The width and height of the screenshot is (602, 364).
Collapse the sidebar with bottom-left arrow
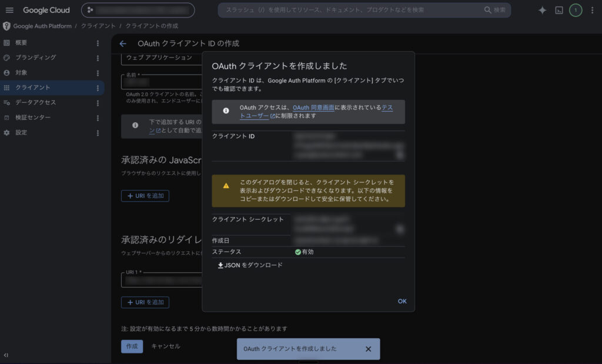pos(6,355)
